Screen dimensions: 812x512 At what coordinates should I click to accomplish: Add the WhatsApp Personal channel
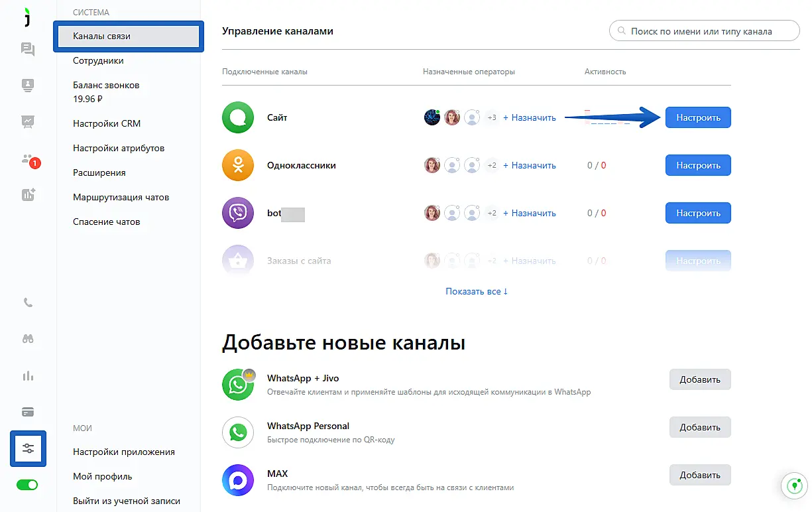tap(699, 427)
